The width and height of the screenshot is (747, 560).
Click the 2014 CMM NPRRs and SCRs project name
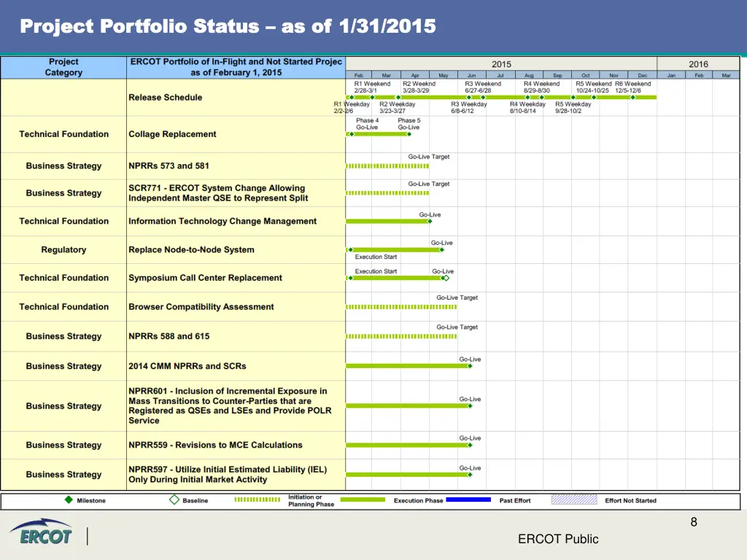(187, 366)
